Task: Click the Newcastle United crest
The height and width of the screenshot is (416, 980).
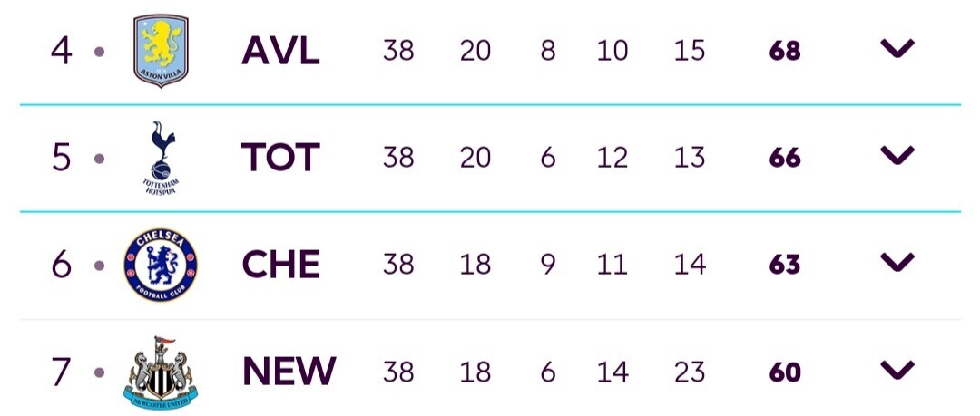Action: coord(161,372)
